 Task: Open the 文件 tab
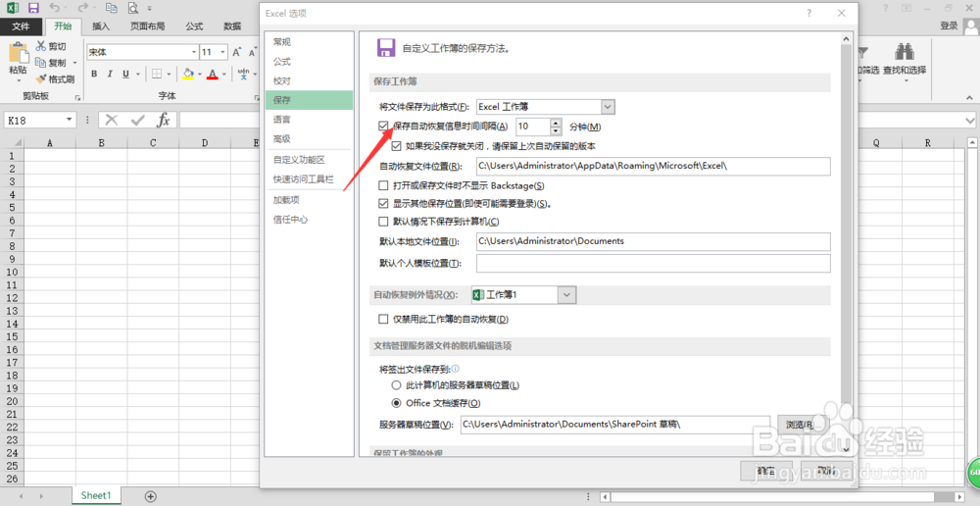click(x=22, y=26)
